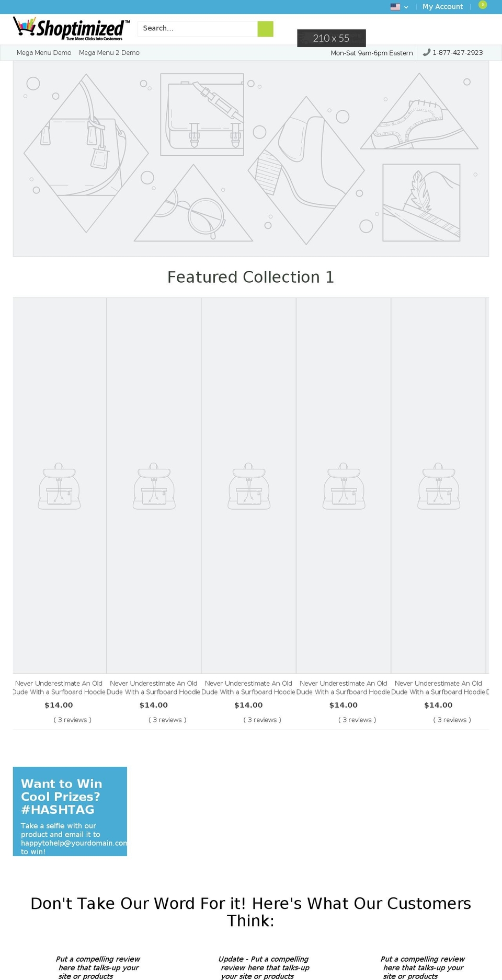The width and height of the screenshot is (502, 980).
Task: Select the US flag language icon
Action: 394,7
